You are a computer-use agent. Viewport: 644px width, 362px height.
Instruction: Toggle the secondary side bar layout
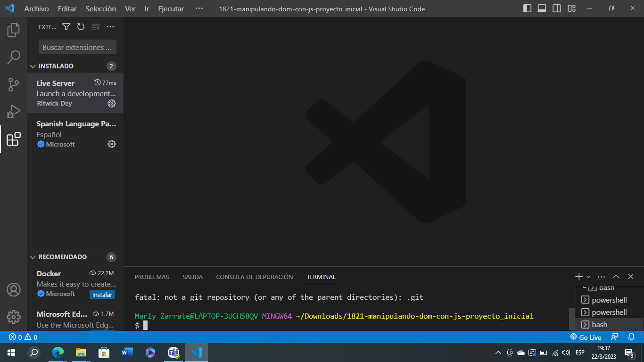(557, 8)
